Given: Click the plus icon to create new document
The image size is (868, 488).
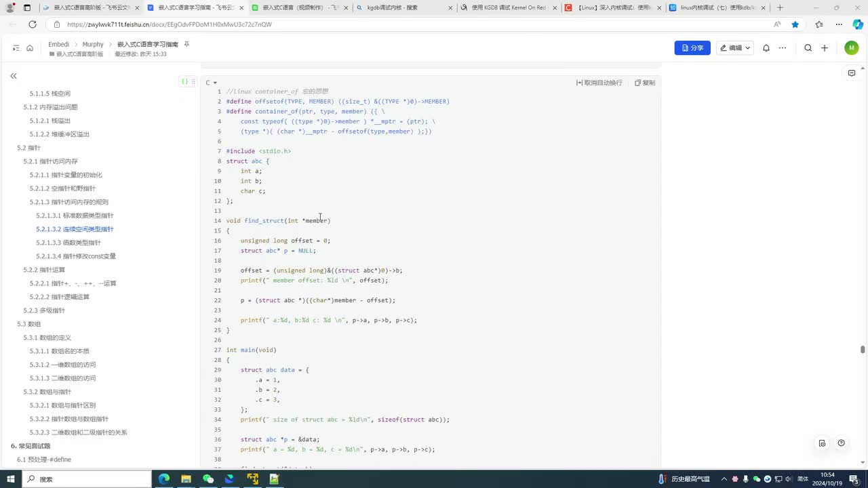Looking at the screenshot, I should click(825, 48).
